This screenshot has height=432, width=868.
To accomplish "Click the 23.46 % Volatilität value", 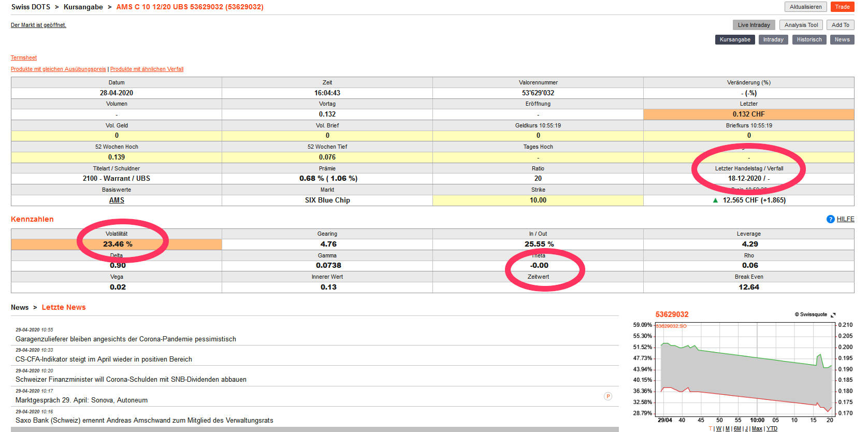I will click(118, 244).
